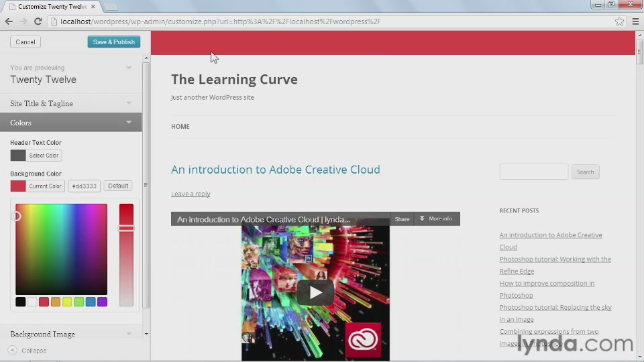Open How to improve composition in Photoshop
The width and height of the screenshot is (644, 362).
547,289
